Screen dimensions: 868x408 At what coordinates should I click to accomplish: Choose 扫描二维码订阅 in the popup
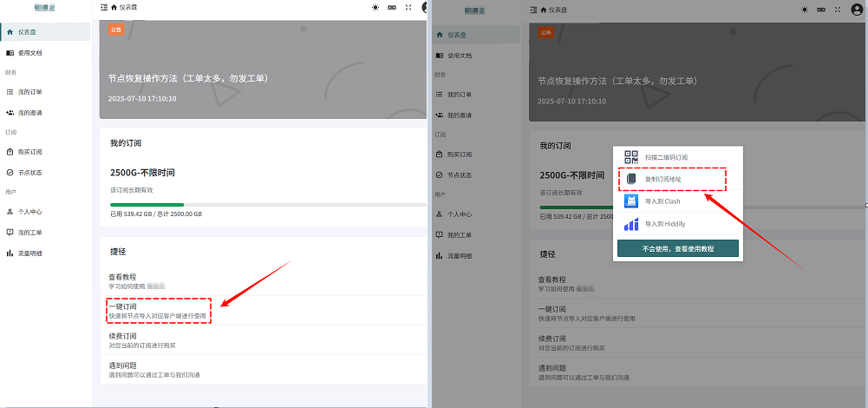(678, 157)
